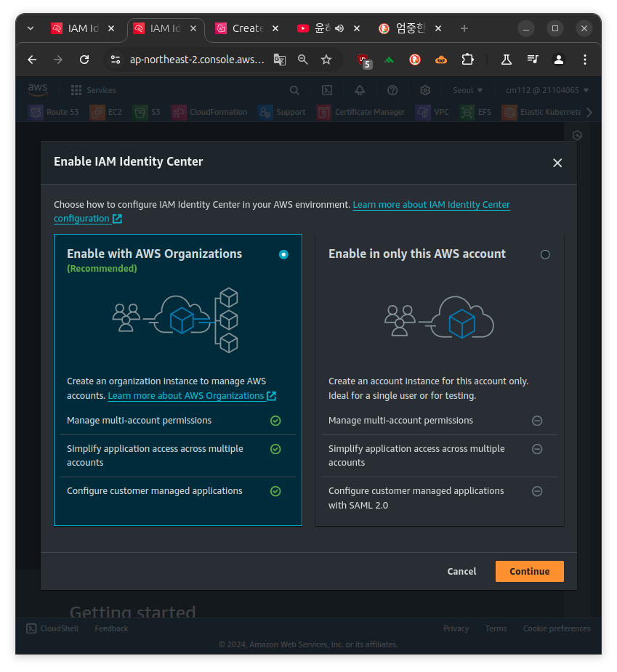Open the tab search dropdown arrow
The image size is (617, 672).
[31, 28]
